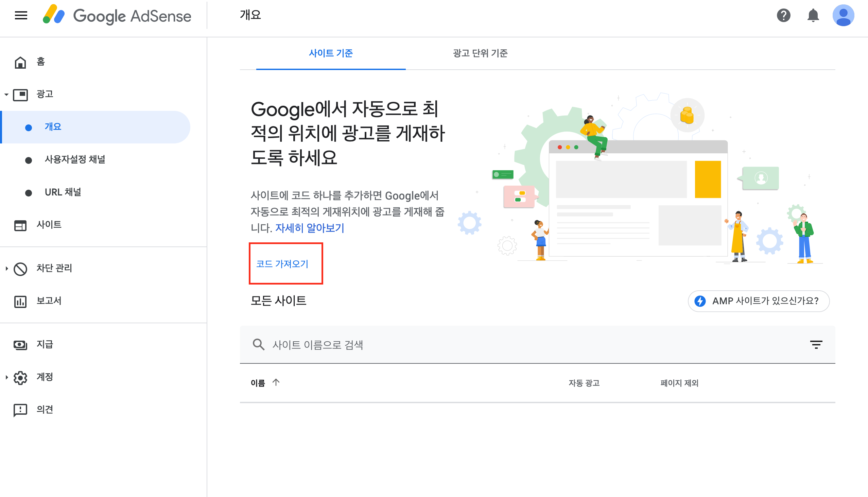Click the 코드 가져오기 get code button
The image size is (868, 497).
point(282,263)
